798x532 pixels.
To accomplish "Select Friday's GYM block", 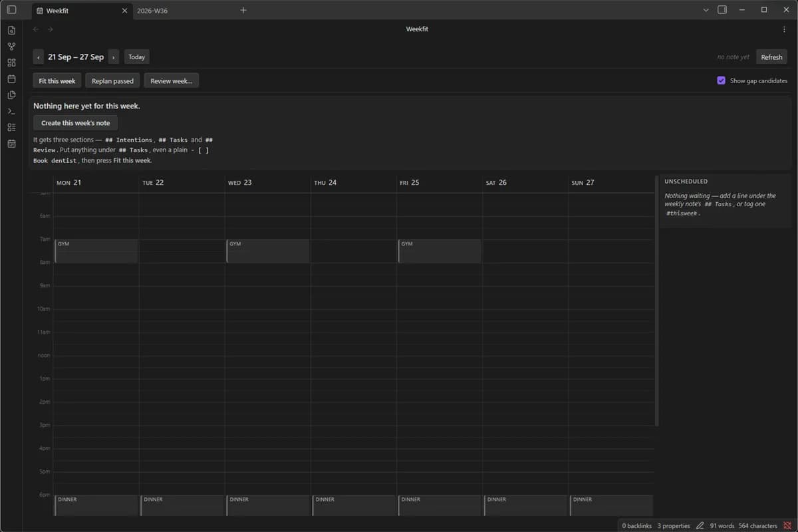I will pyautogui.click(x=440, y=251).
